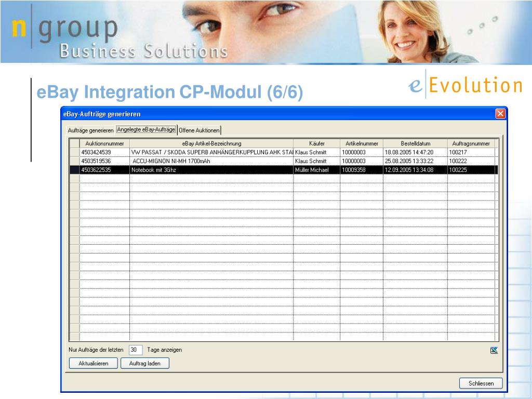
Task: Switch to Aufträge generieren tab
Action: (x=90, y=130)
